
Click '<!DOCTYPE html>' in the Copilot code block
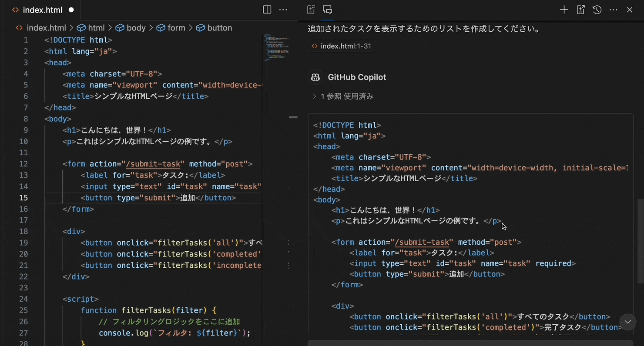[x=347, y=125]
